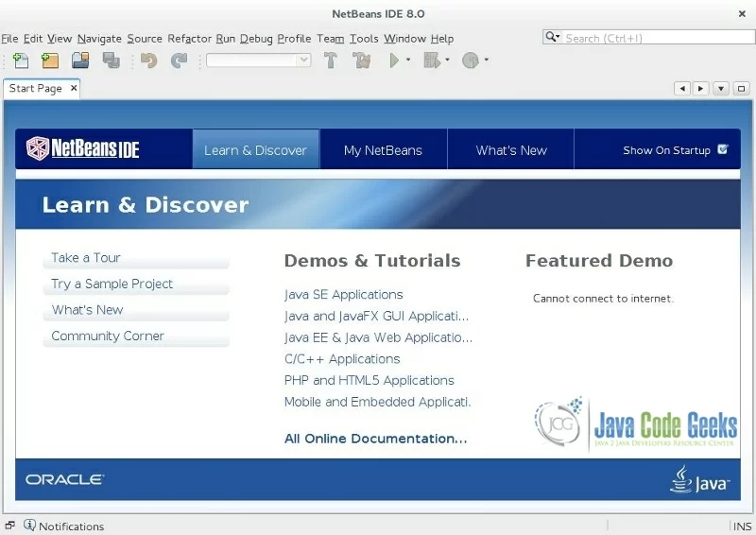The width and height of the screenshot is (756, 535).
Task: Expand the Profile Project dropdown arrow
Action: pos(487,60)
